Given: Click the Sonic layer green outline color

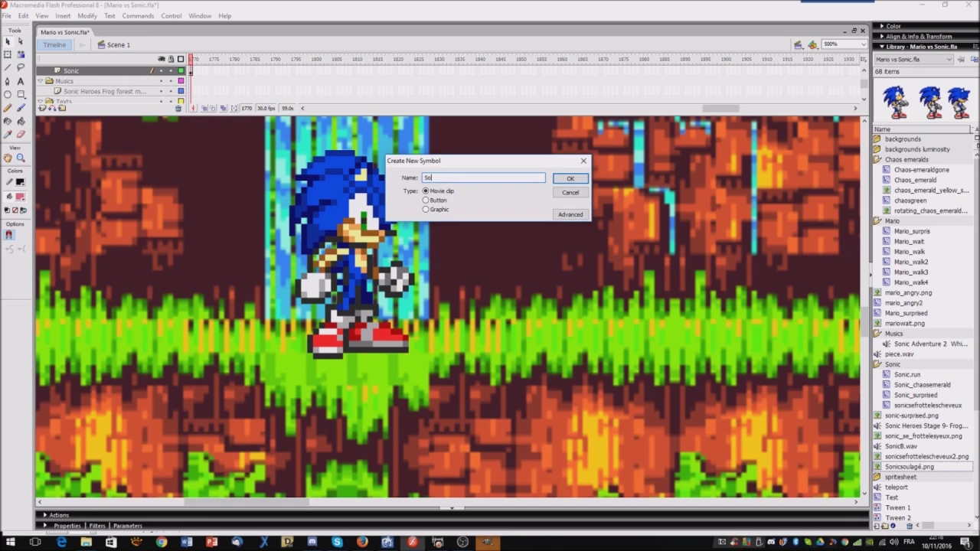Looking at the screenshot, I should 181,70.
